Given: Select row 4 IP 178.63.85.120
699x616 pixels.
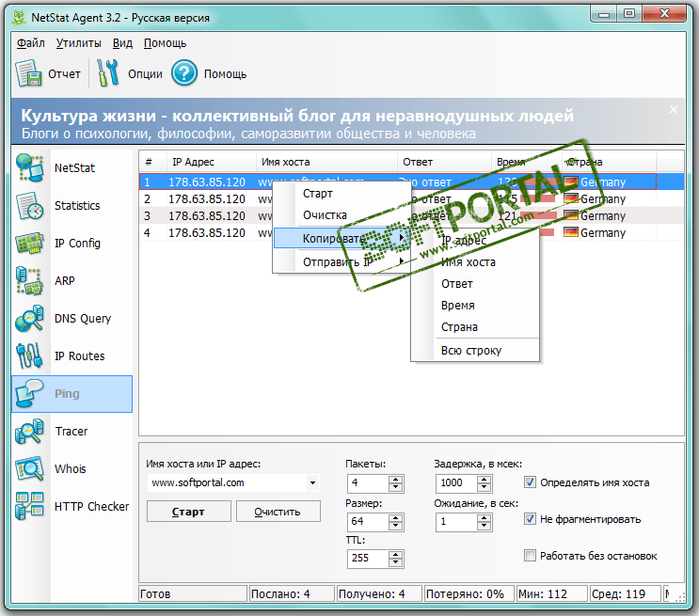Looking at the screenshot, I should click(x=207, y=232).
